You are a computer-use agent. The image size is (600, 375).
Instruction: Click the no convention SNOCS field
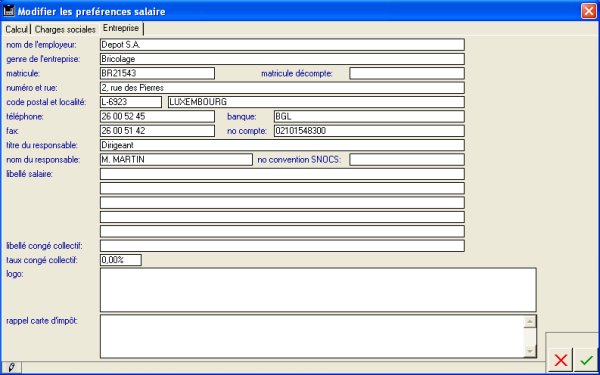[407, 160]
